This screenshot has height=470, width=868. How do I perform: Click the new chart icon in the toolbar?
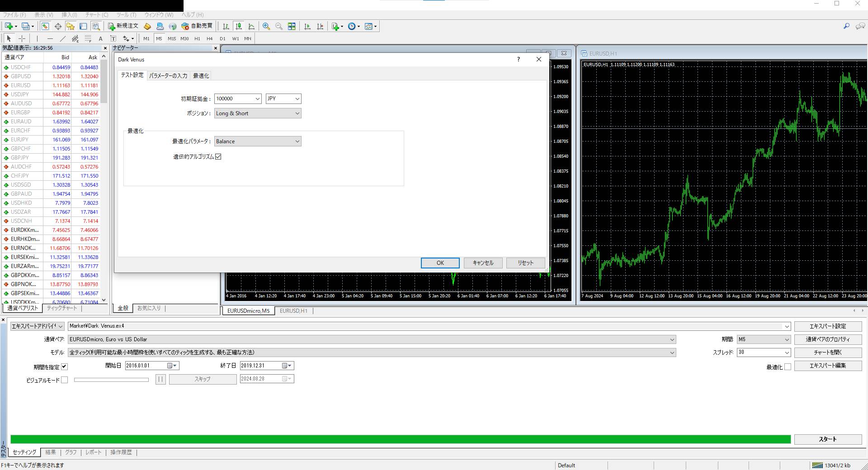click(x=9, y=26)
